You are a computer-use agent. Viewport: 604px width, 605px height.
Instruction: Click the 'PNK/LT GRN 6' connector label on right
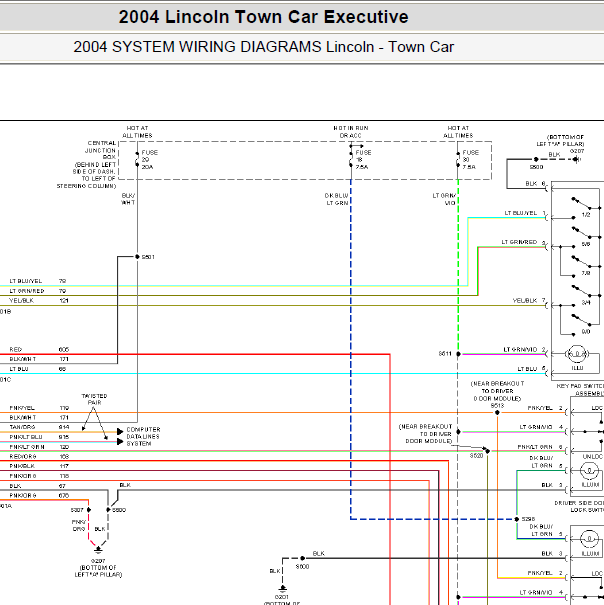point(540,447)
